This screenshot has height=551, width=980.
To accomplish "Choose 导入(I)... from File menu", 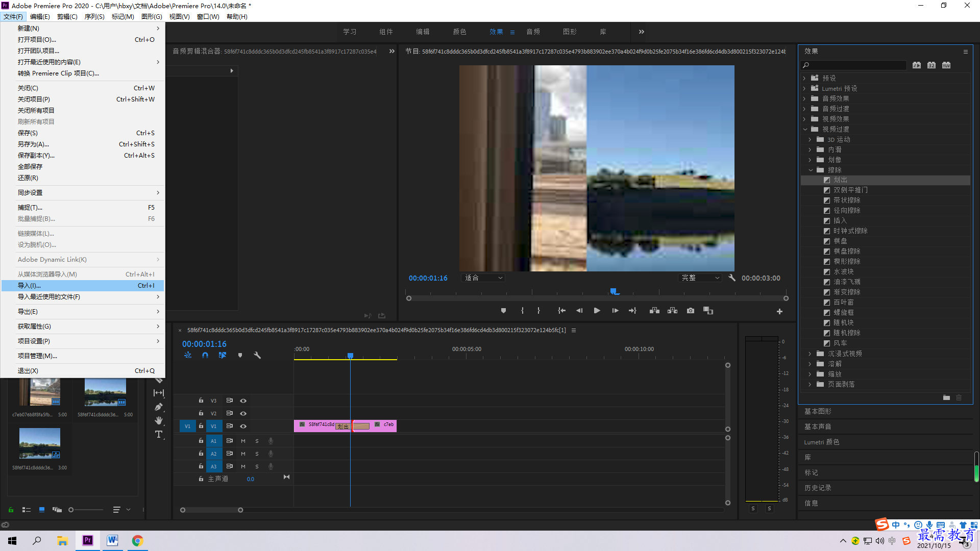I will (83, 286).
